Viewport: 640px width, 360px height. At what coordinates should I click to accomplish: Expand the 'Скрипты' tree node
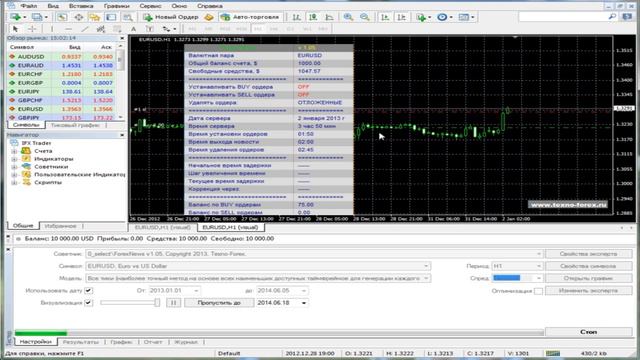tap(14, 182)
